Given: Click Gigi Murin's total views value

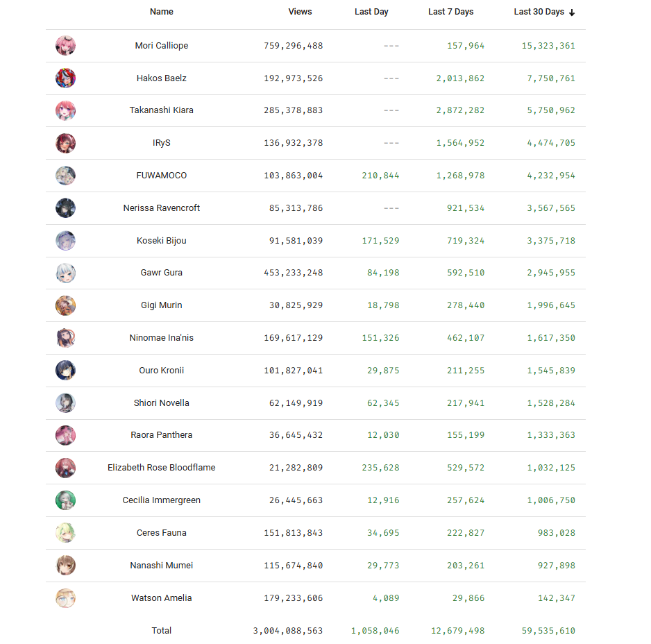Looking at the screenshot, I should click(296, 305).
